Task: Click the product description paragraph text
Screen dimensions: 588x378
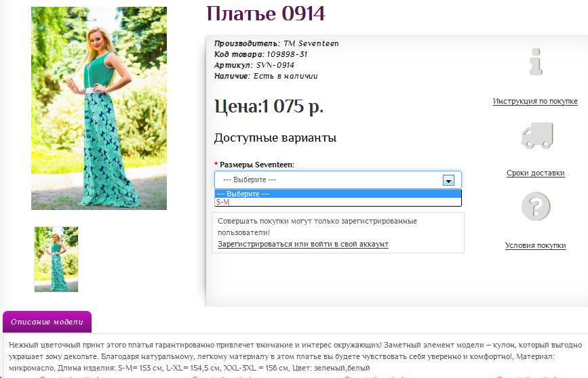Action: coord(296,356)
